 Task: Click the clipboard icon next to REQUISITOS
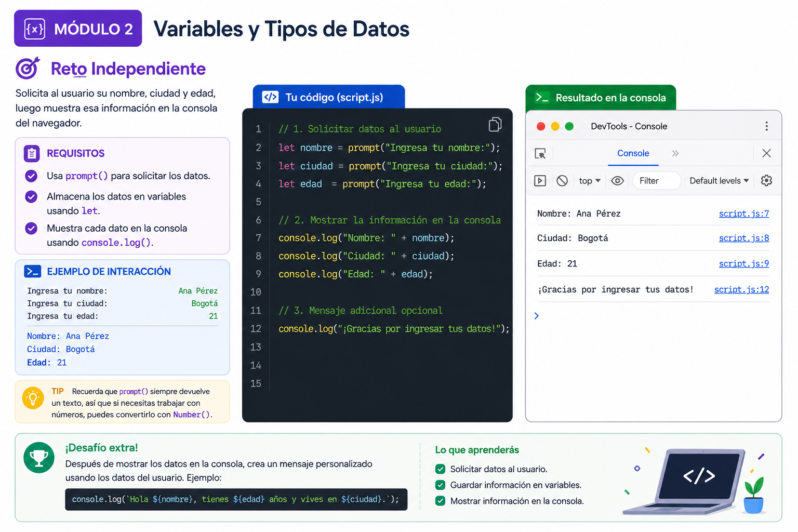pos(32,153)
